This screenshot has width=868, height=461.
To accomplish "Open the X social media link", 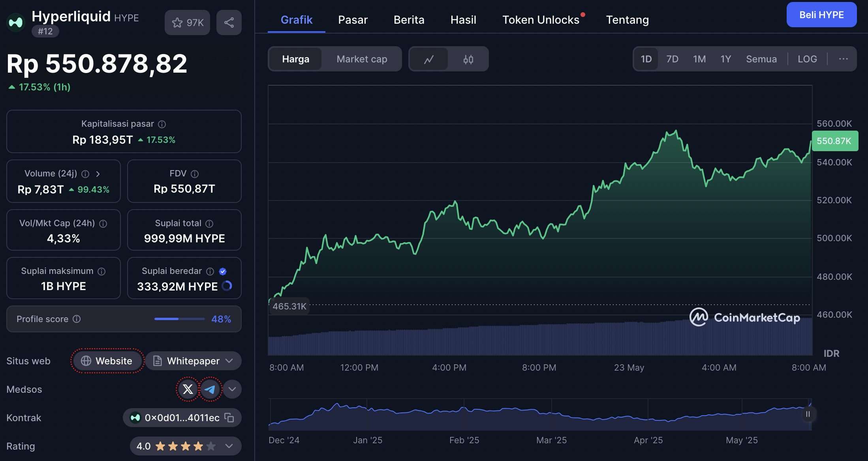I will [188, 389].
